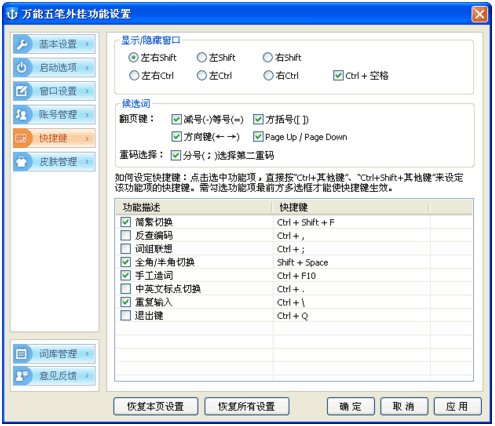Open 词库管理 page
The image size is (495, 426).
click(x=54, y=354)
